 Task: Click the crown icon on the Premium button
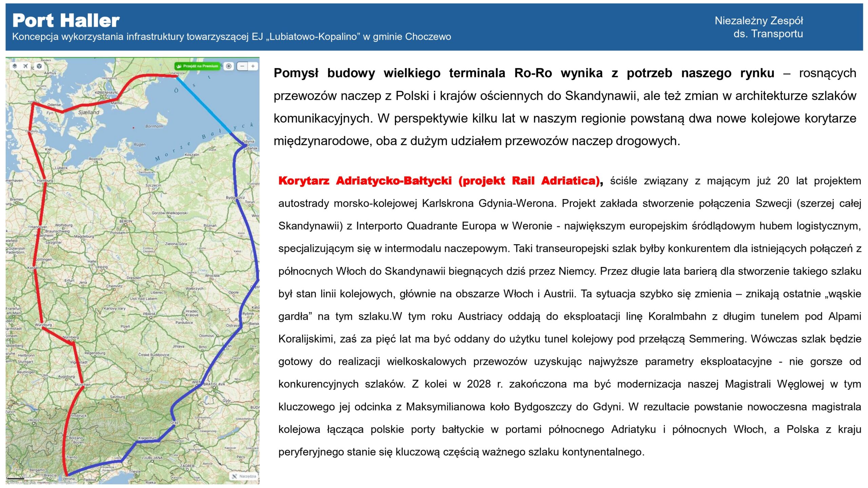point(179,66)
